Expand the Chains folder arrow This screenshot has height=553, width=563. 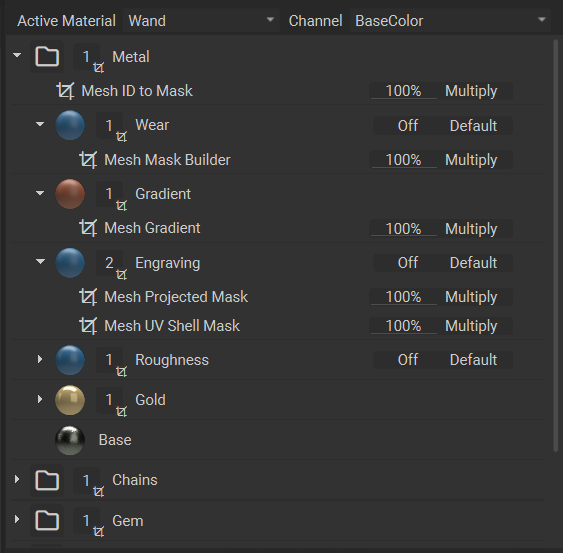click(17, 479)
